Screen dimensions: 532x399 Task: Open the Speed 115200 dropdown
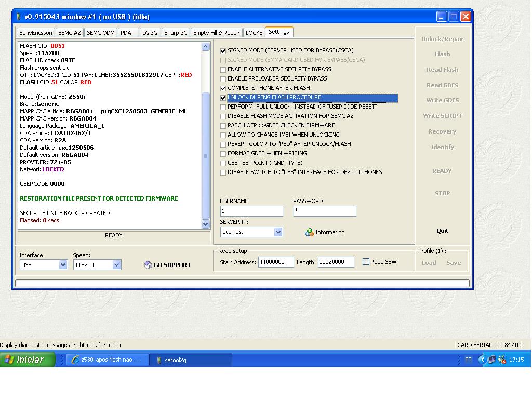tap(116, 265)
